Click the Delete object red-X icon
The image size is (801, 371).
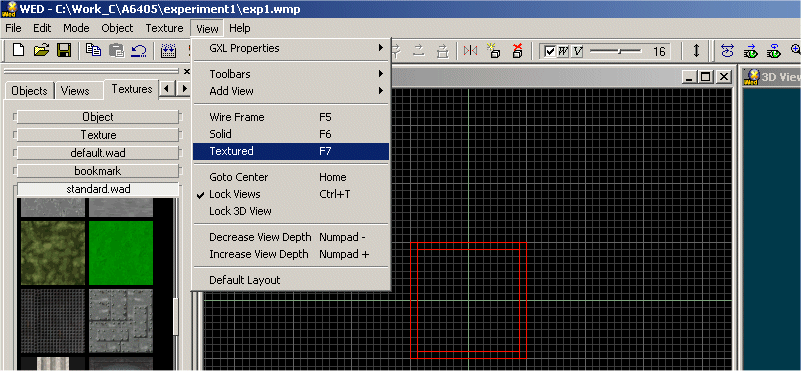coord(517,50)
